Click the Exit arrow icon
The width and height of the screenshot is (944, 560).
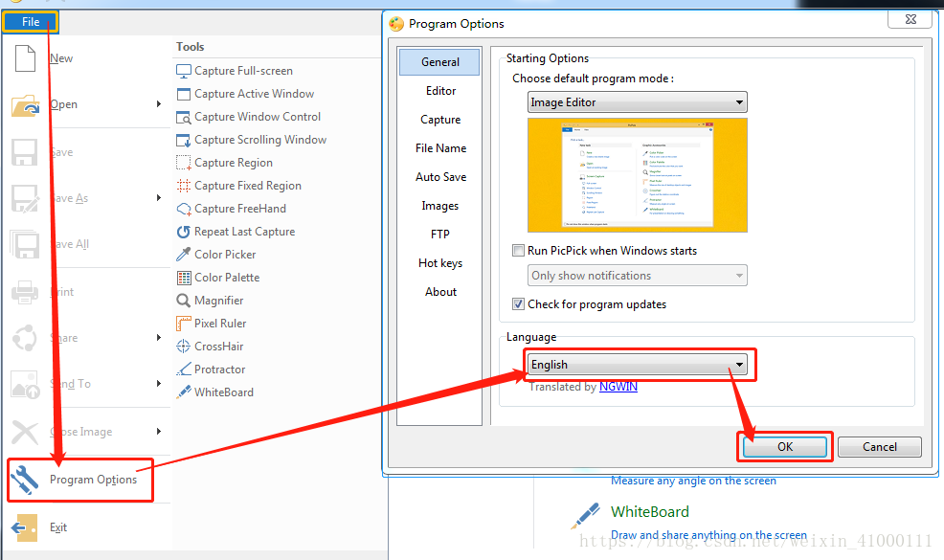[x=25, y=527]
